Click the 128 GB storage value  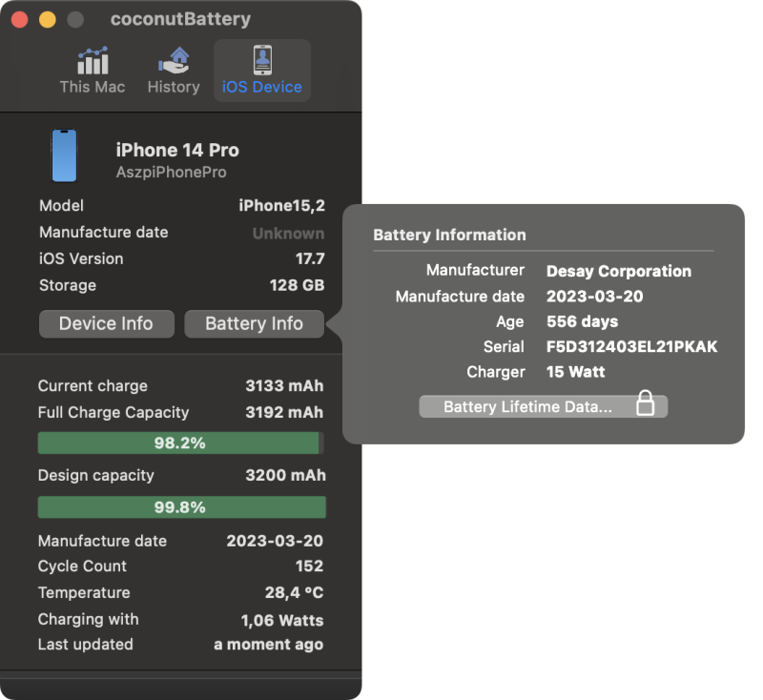(297, 285)
